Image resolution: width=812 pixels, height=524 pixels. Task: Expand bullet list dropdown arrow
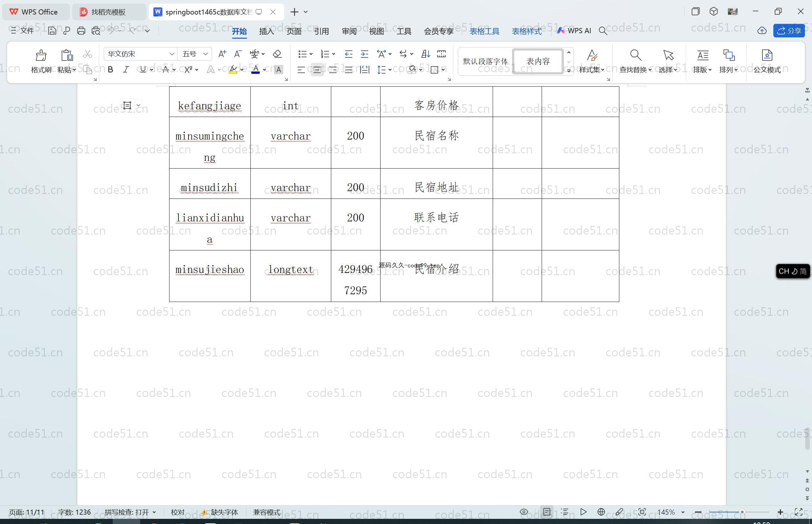[311, 54]
